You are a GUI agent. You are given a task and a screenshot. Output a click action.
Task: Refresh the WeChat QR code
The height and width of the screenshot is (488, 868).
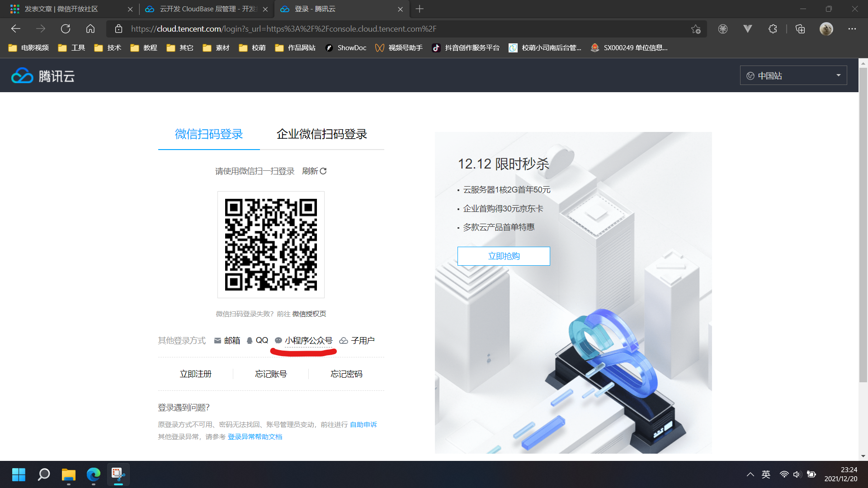click(x=314, y=171)
